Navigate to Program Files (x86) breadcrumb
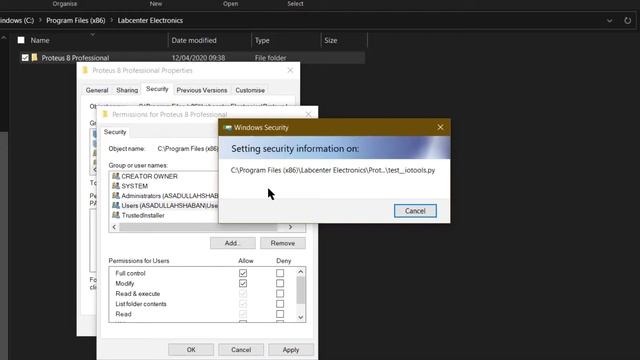This screenshot has height=360, width=640. [x=76, y=20]
